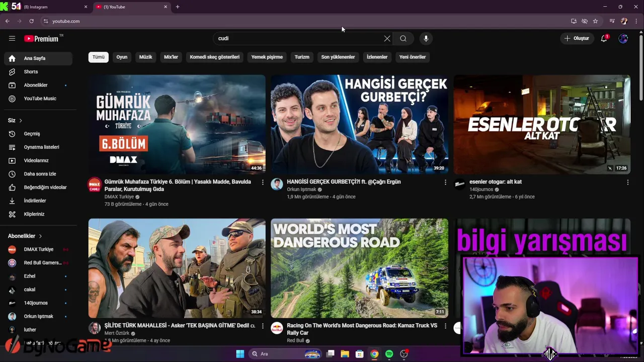Play Şili'de Türk Mahallesi thumbnail

177,268
